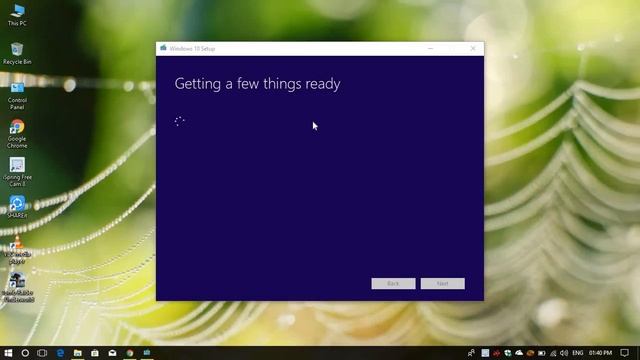Open the network connection tray icon

[553, 353]
